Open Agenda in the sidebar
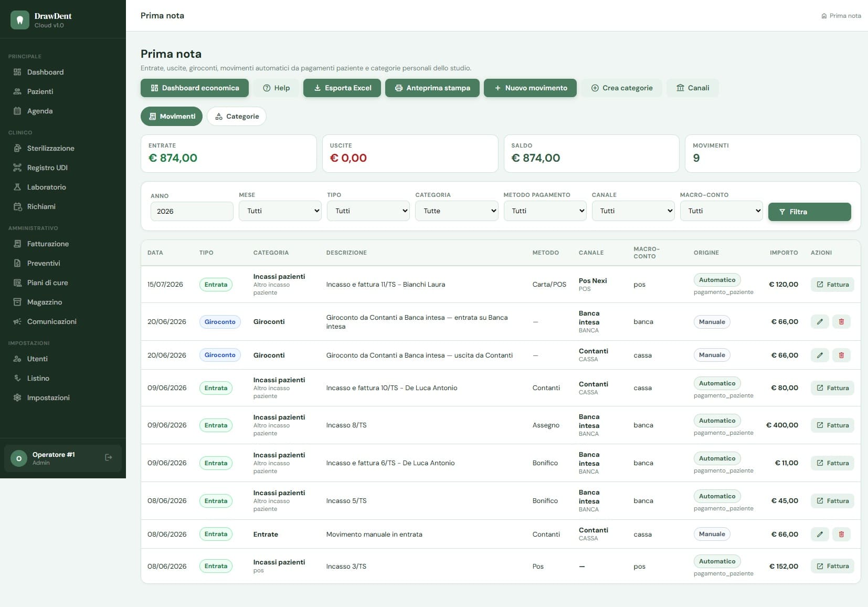Viewport: 868px width, 607px height. click(x=63, y=111)
